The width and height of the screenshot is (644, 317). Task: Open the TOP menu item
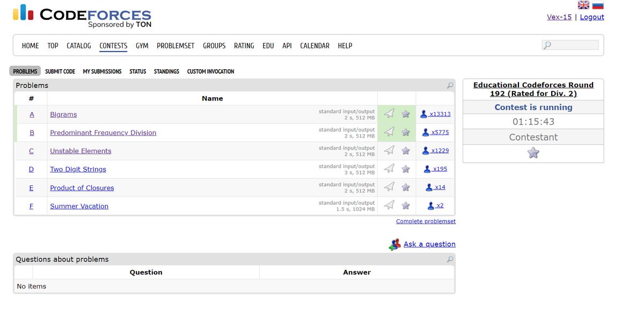pyautogui.click(x=53, y=46)
